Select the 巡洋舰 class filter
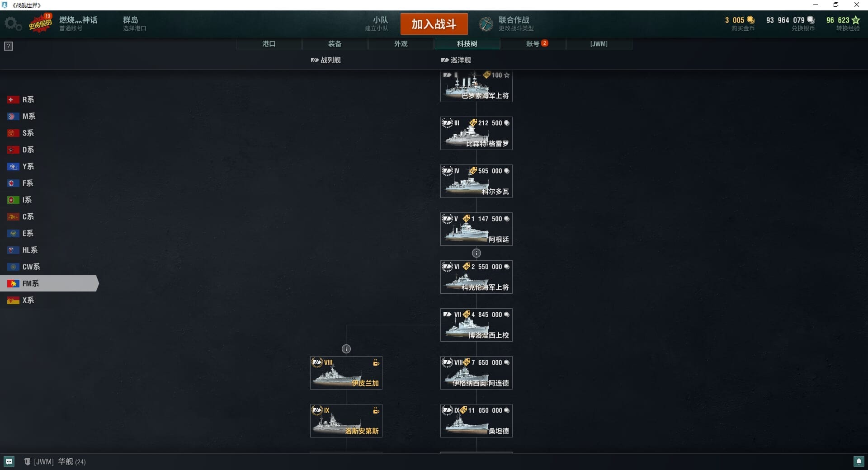Image resolution: width=868 pixels, height=470 pixels. click(456, 60)
